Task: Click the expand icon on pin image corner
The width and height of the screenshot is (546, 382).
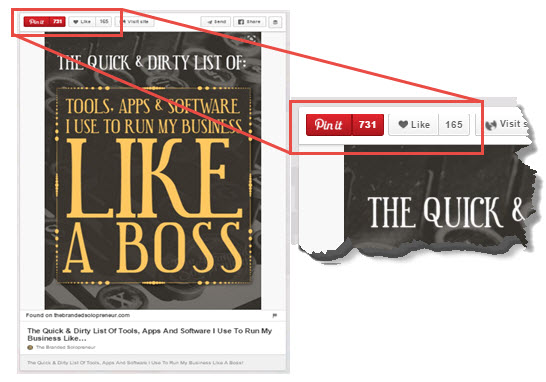Action: (x=252, y=38)
